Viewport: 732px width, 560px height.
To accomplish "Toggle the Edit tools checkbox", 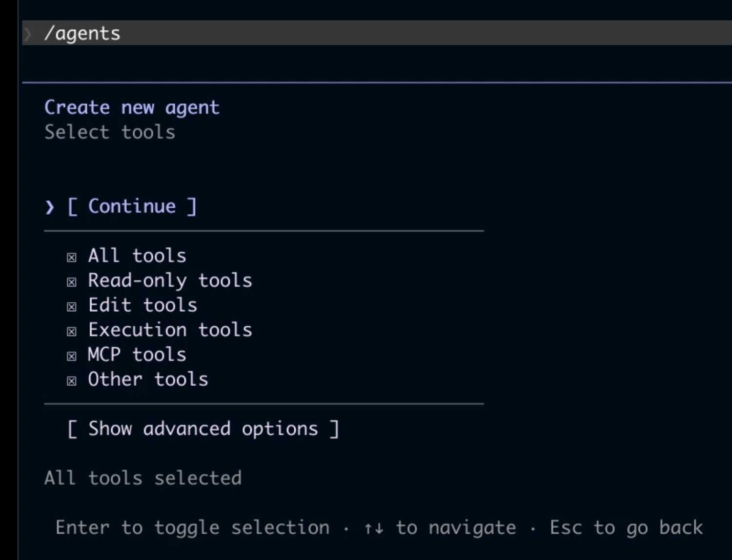I will [x=72, y=307].
